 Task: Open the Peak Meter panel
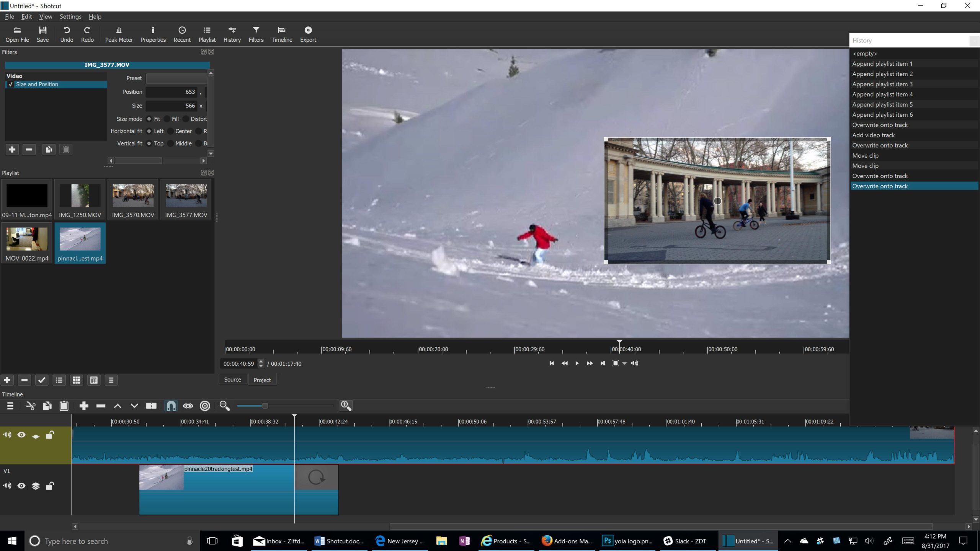point(119,34)
